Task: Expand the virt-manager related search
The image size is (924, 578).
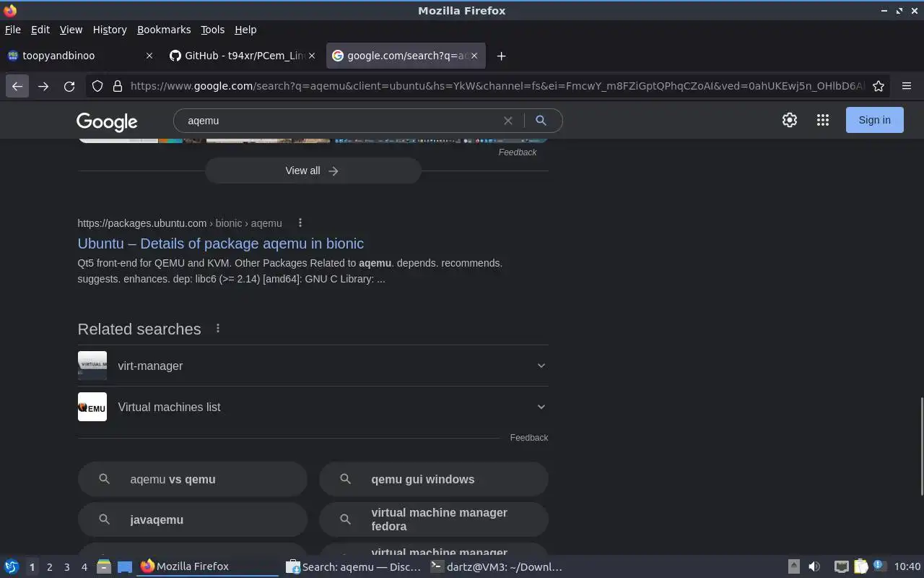Action: [541, 366]
